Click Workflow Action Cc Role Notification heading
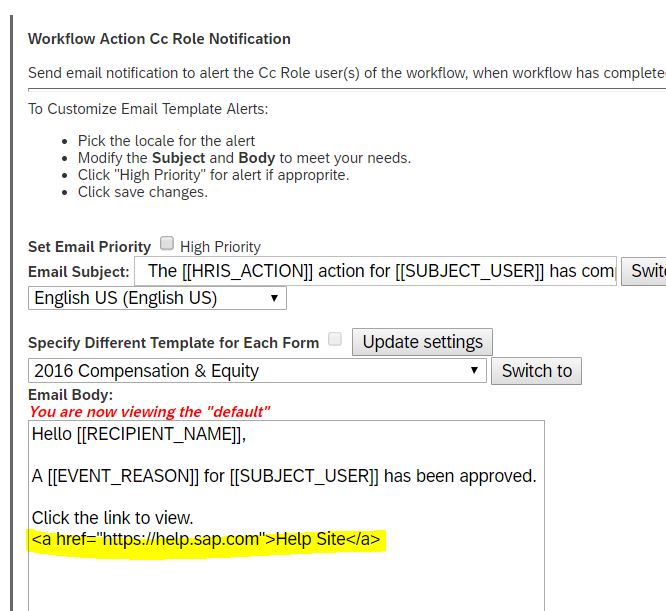Viewport: 666px width, 611px height. 159,39
